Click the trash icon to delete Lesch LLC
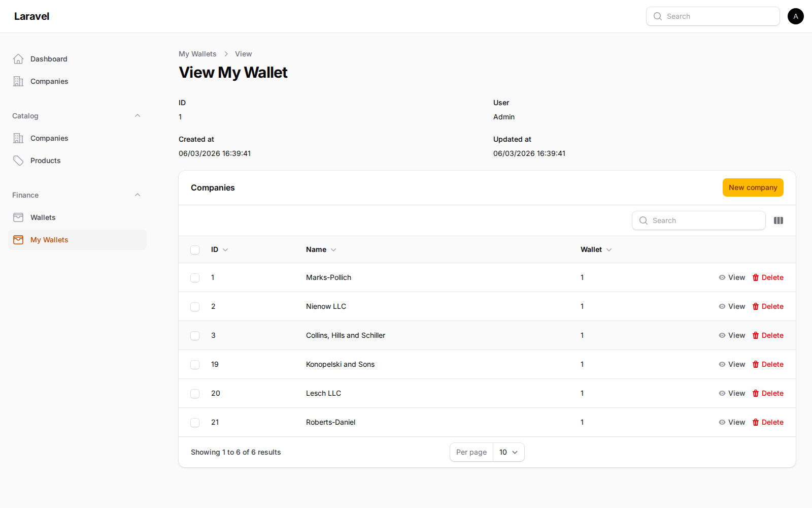Viewport: 812px width, 508px height. 756,393
